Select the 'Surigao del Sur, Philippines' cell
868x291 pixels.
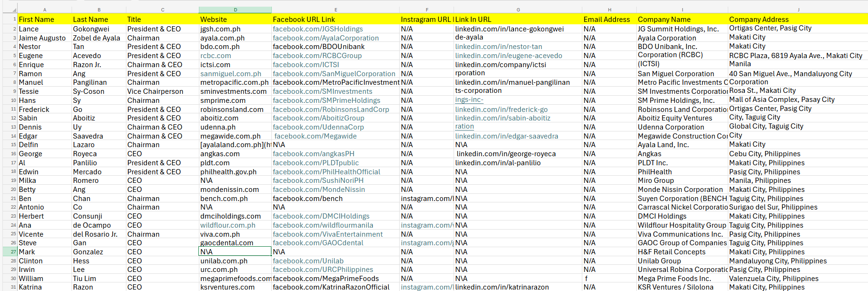pos(798,207)
